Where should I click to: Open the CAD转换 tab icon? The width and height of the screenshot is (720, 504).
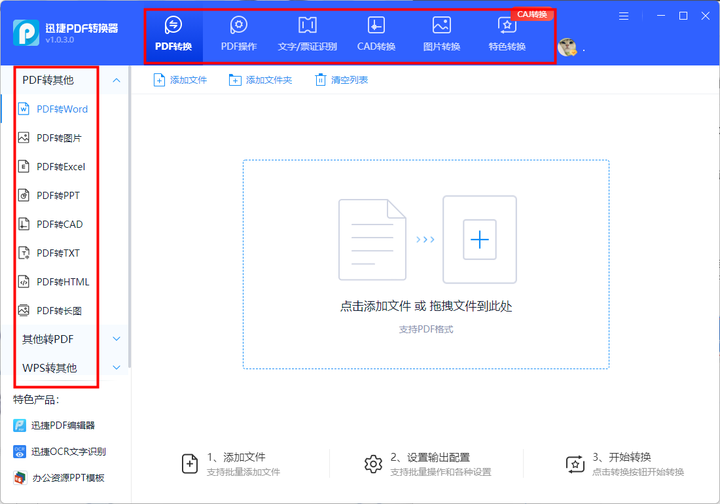click(376, 26)
